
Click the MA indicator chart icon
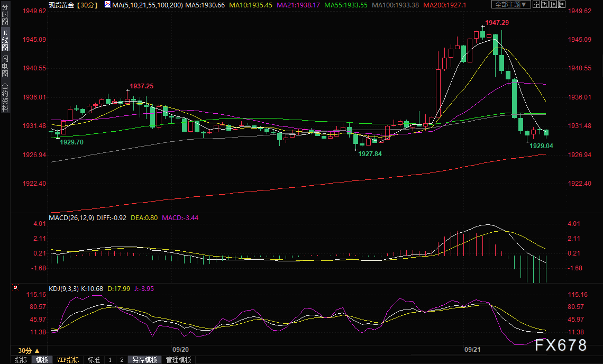coord(107,4)
